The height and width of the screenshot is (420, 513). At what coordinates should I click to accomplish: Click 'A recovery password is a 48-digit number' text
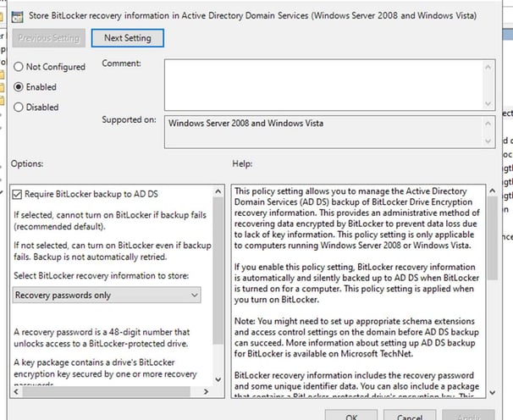pos(102,338)
